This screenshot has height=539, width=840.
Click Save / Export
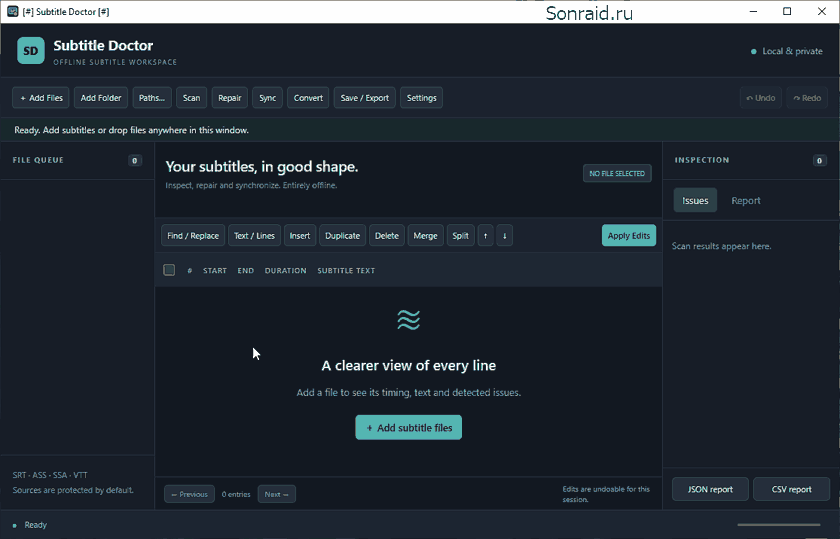point(365,98)
